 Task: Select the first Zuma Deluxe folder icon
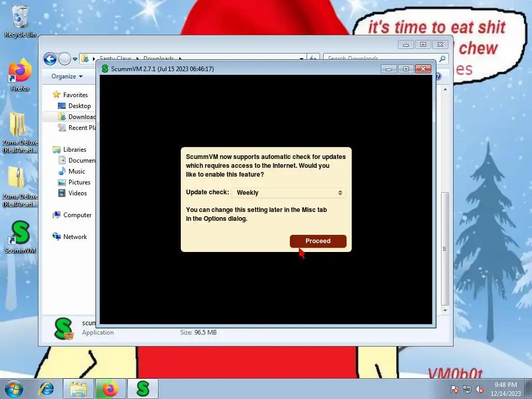tap(20, 133)
